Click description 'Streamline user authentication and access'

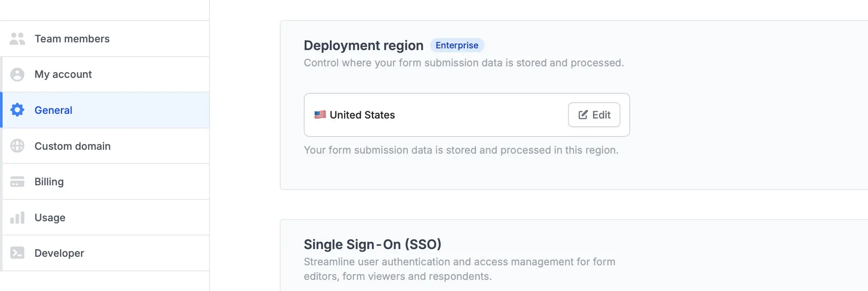[406, 262]
